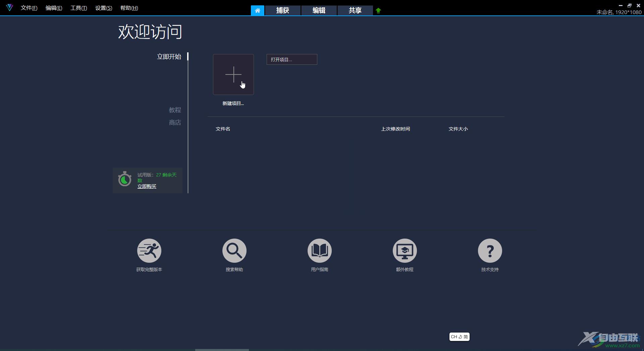Click the VideoStudio logo icon
Image resolution: width=644 pixels, height=351 pixels.
tap(9, 7)
